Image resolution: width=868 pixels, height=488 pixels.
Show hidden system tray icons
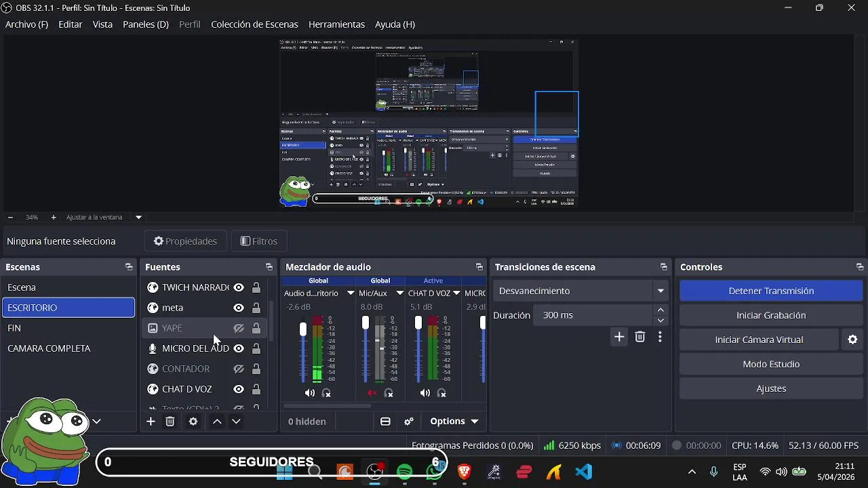click(692, 472)
